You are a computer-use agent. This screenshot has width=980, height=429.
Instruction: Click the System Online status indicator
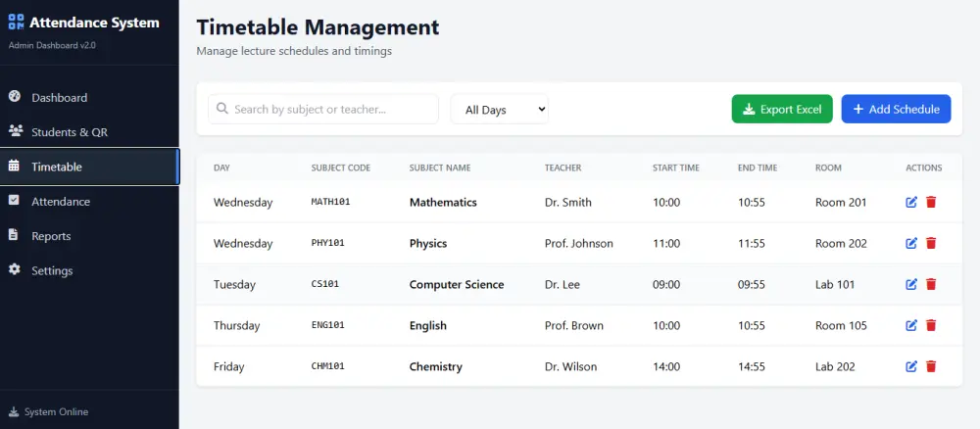tap(48, 412)
